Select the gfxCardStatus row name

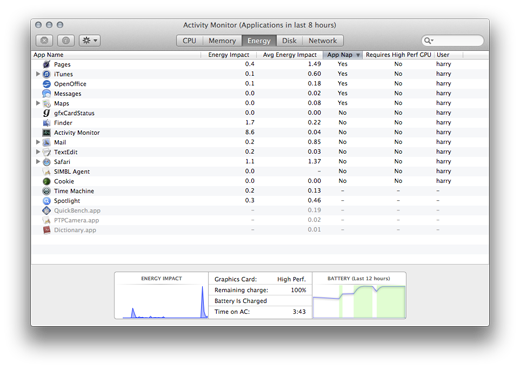pos(74,113)
